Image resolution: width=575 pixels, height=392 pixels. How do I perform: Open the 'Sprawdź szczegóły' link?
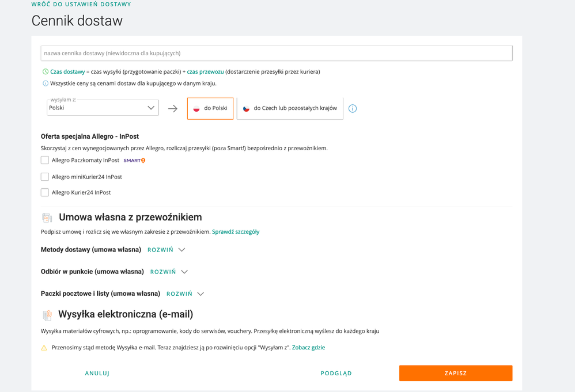tap(236, 232)
